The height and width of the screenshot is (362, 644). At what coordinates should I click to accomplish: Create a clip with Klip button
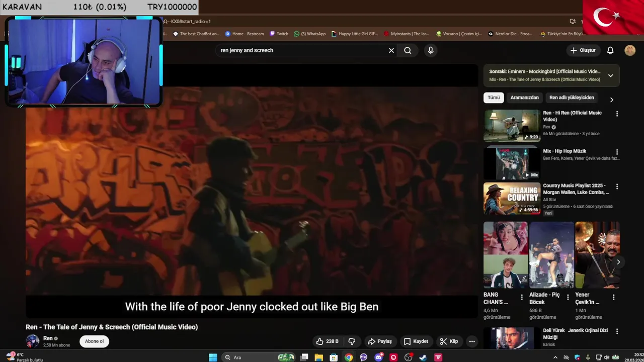point(449,341)
